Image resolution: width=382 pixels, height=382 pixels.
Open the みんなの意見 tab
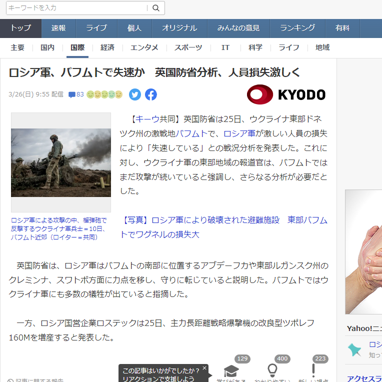[x=238, y=28]
